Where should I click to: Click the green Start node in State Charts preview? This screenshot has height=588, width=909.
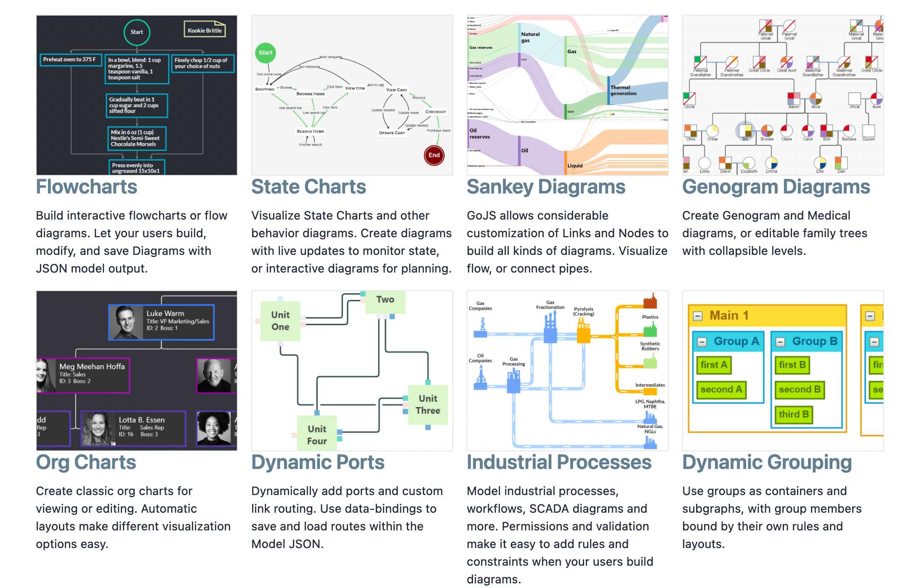tap(265, 53)
